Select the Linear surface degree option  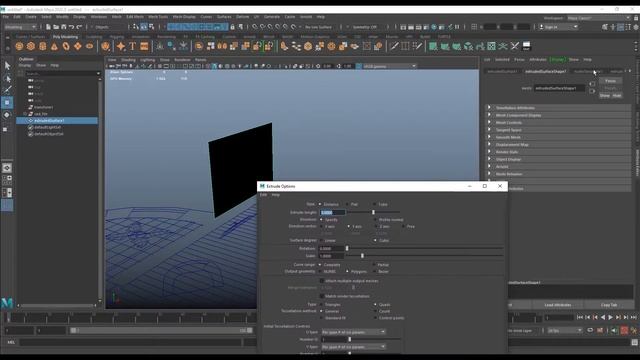pos(321,240)
